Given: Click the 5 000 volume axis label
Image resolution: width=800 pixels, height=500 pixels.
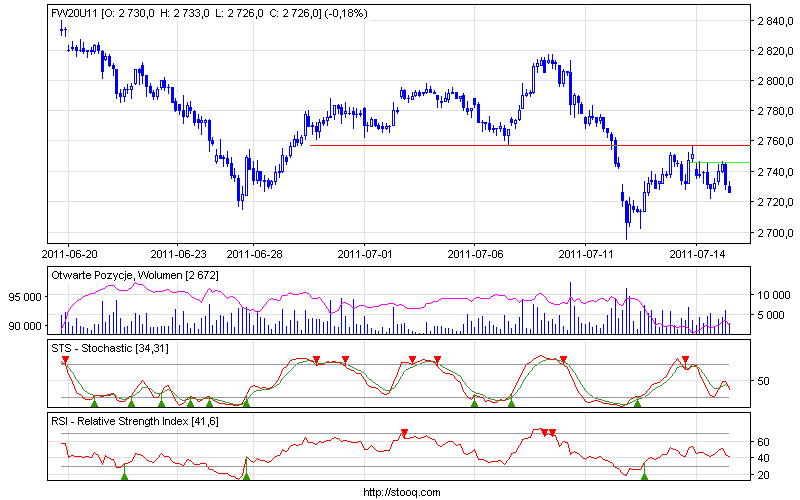Looking at the screenshot, I should pos(770,315).
